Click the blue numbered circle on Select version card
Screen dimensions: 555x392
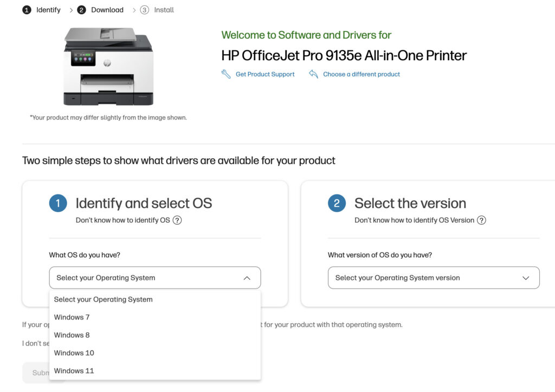[x=337, y=203]
